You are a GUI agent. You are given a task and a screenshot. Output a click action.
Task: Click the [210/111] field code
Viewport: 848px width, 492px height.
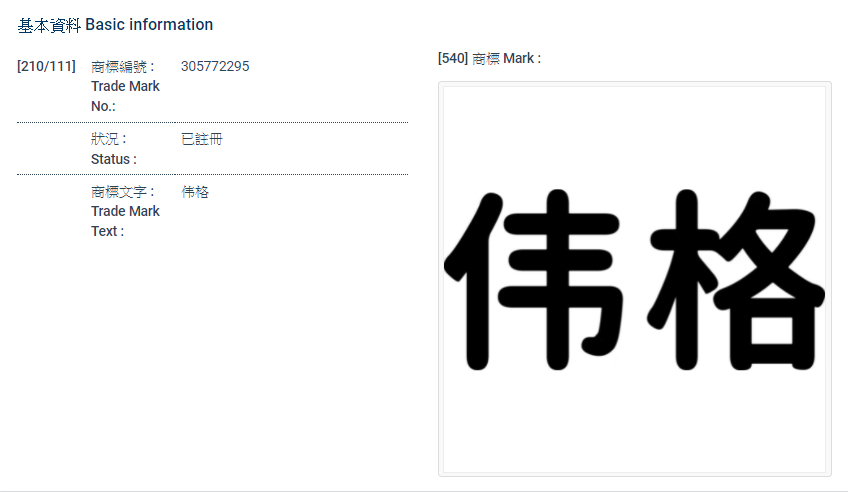[46, 67]
